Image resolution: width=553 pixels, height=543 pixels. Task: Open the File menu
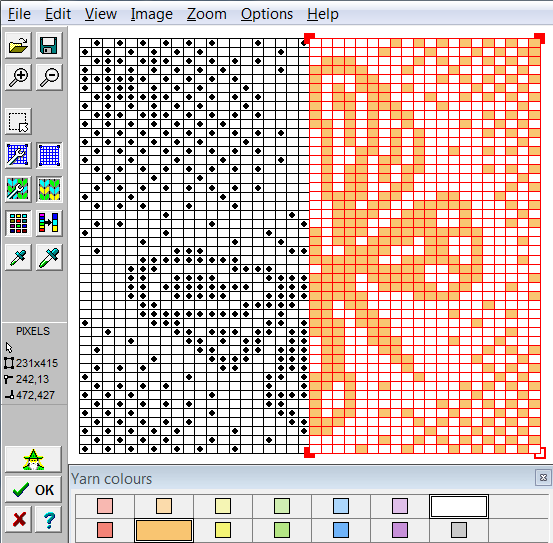tap(19, 14)
